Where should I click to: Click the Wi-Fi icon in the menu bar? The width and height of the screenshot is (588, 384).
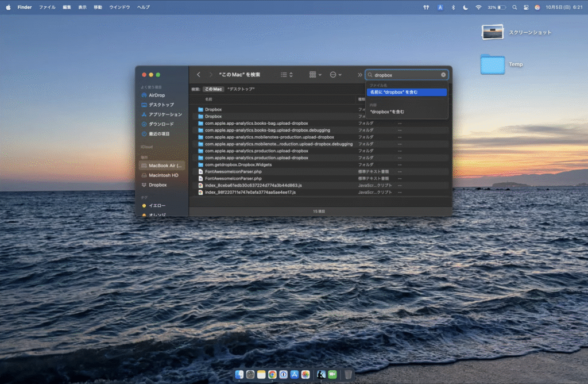pos(478,7)
